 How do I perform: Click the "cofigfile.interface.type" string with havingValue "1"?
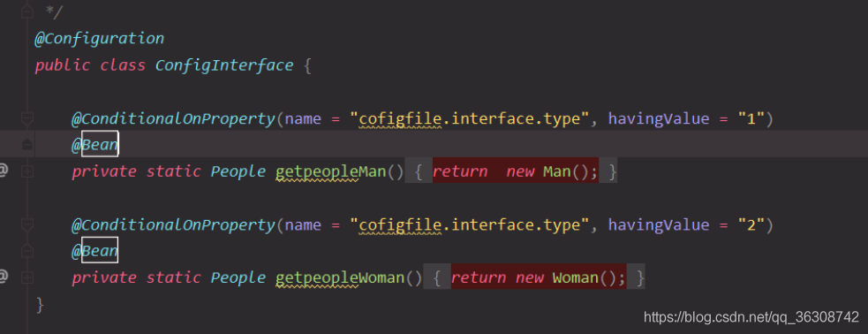pos(469,118)
